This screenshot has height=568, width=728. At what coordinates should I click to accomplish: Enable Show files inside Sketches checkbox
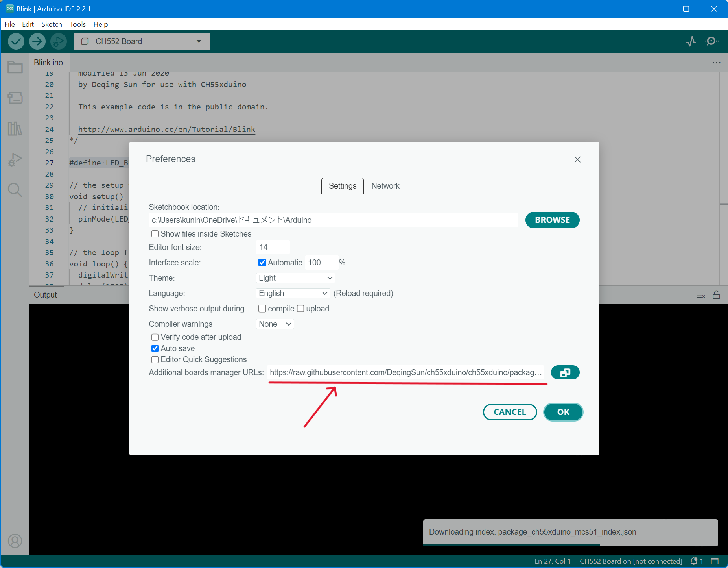(x=155, y=234)
